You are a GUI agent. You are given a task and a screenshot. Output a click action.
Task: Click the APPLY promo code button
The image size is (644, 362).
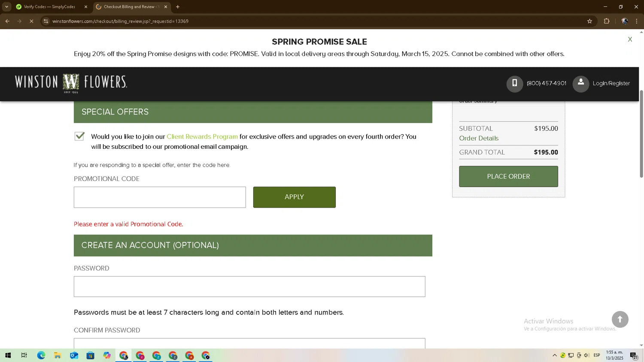295,197
